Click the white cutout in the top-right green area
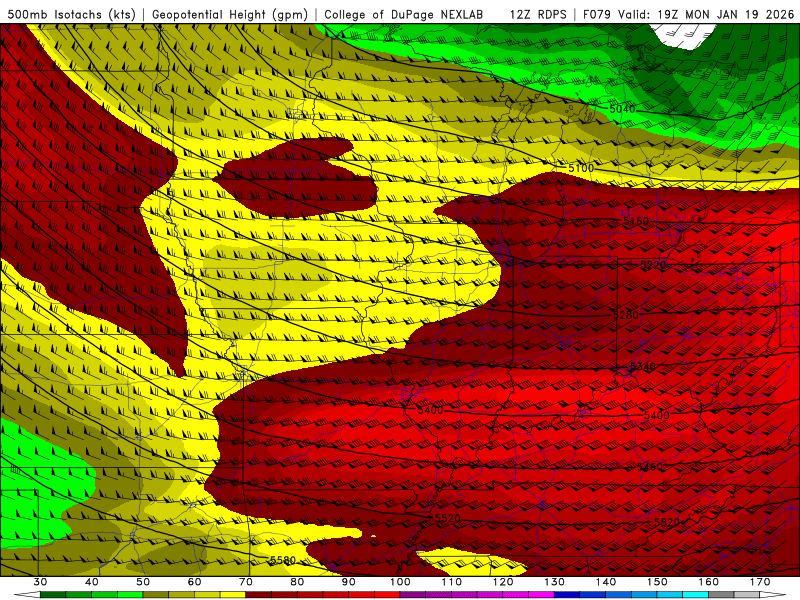The image size is (800, 600). coord(684,36)
